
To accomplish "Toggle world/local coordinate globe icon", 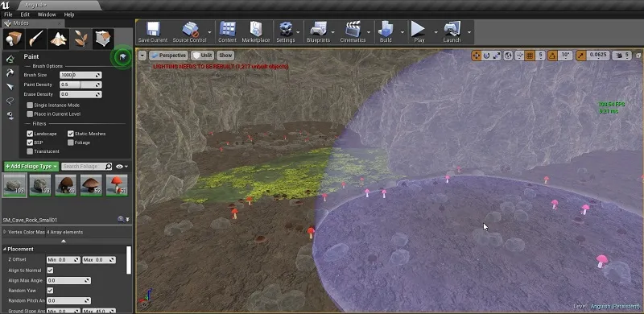I will pos(508,55).
